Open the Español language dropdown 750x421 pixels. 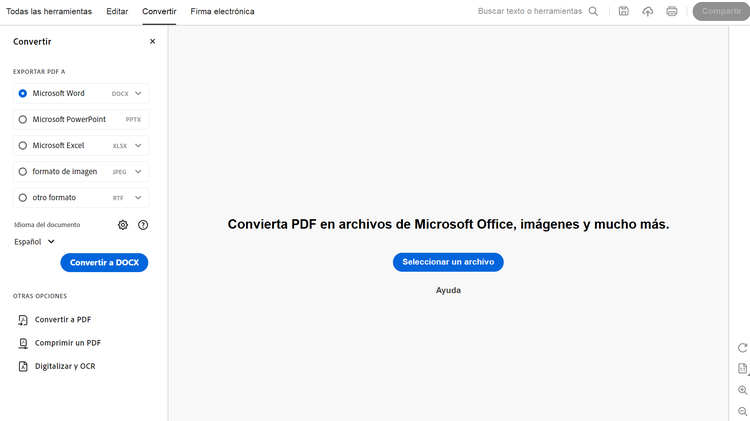(x=35, y=241)
